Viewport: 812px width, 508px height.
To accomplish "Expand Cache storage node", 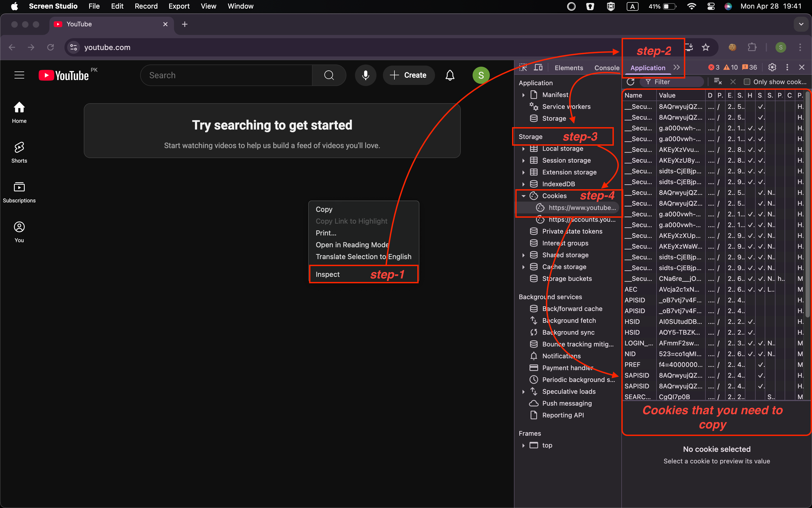I will tap(523, 267).
